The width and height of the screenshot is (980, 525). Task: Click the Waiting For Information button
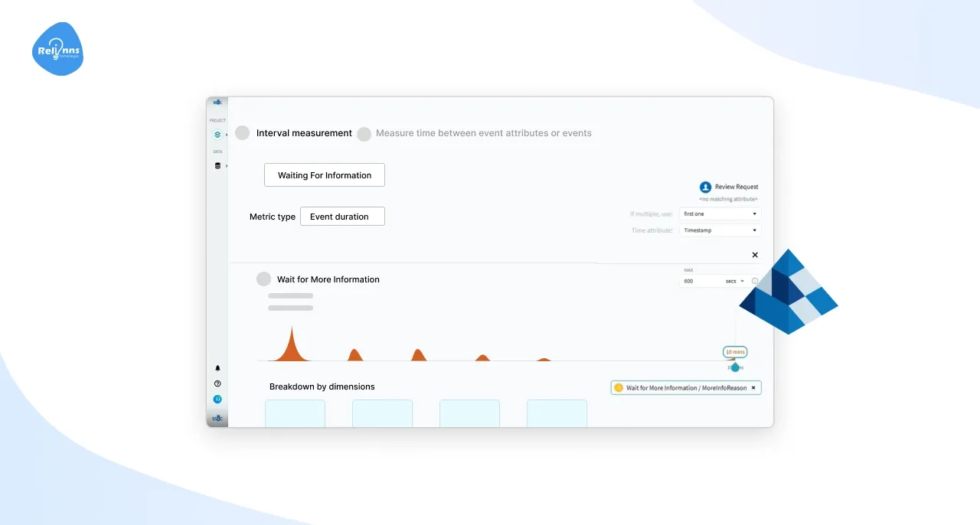coord(324,174)
